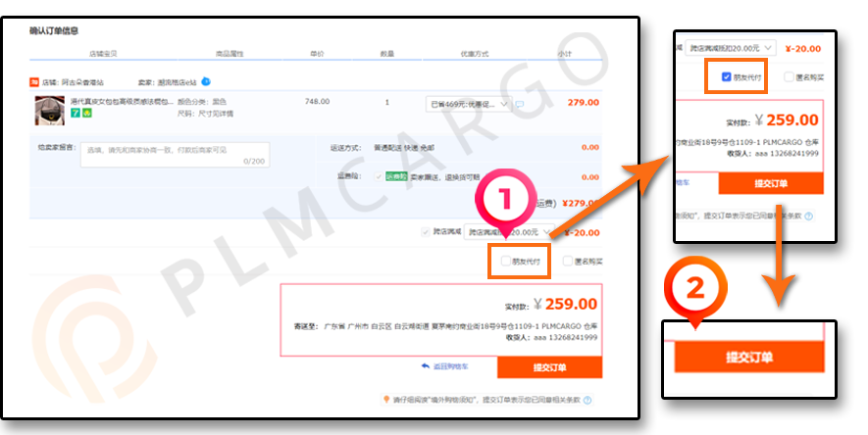Viewport: 868px width, 435px height.
Task: Click the 店铺宝贝 column header
Action: (103, 54)
